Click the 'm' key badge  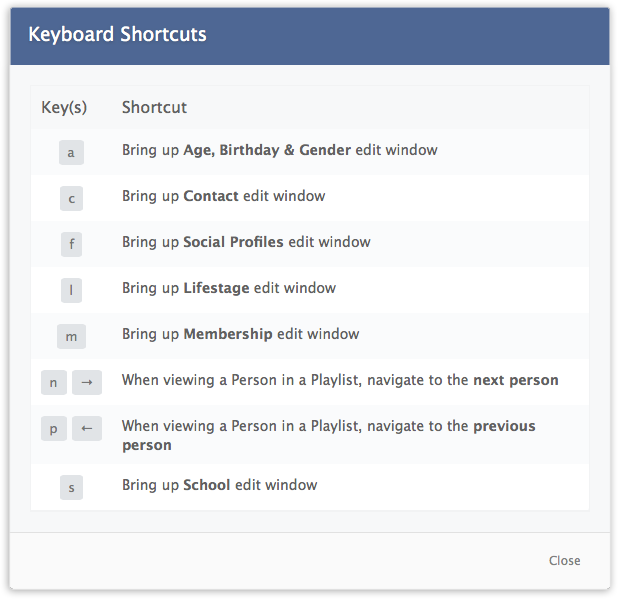tap(71, 336)
